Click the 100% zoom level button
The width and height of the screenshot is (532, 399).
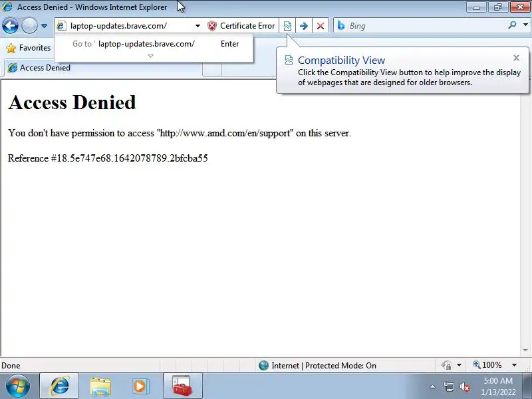click(x=487, y=365)
